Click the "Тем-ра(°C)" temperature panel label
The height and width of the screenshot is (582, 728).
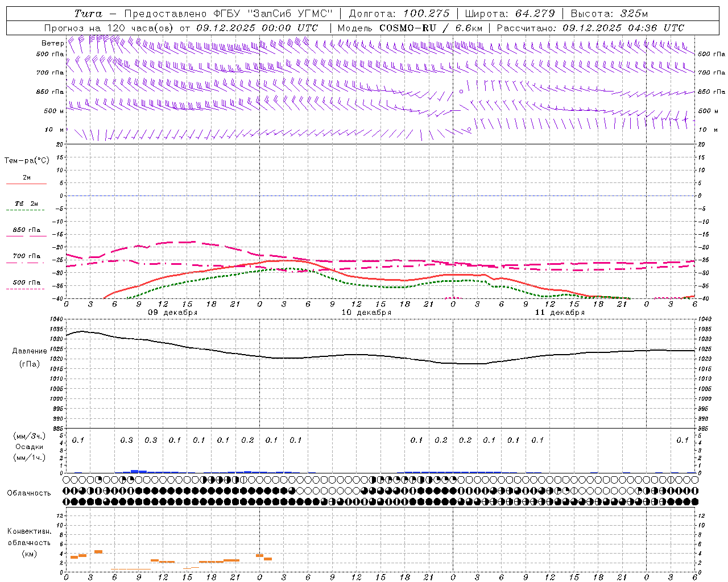pos(27,161)
